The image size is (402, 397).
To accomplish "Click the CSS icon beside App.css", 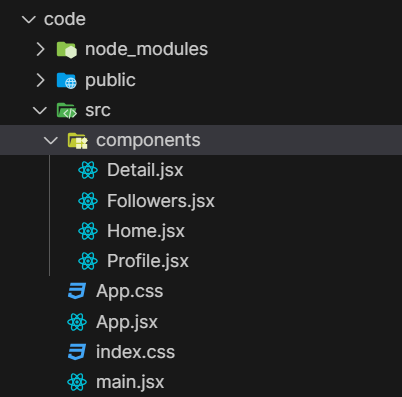I will (x=77, y=291).
